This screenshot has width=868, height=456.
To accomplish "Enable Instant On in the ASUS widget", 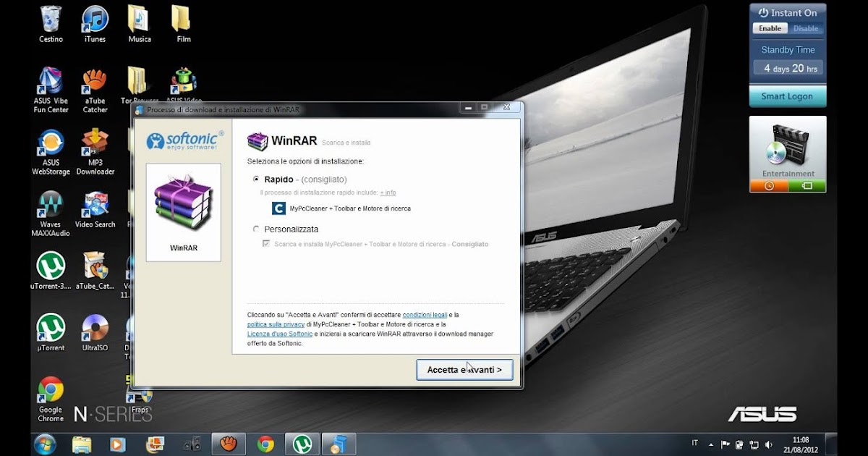I will 770,28.
